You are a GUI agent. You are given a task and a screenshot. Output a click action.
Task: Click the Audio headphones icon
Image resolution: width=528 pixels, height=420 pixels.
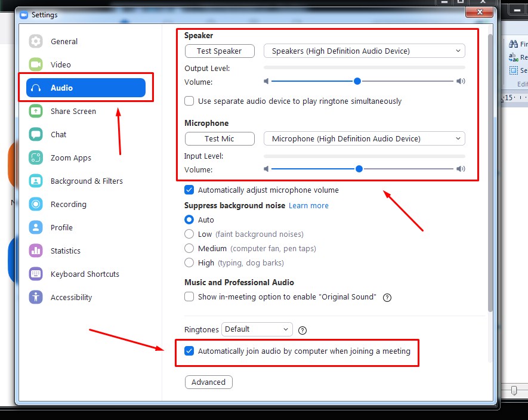point(36,88)
